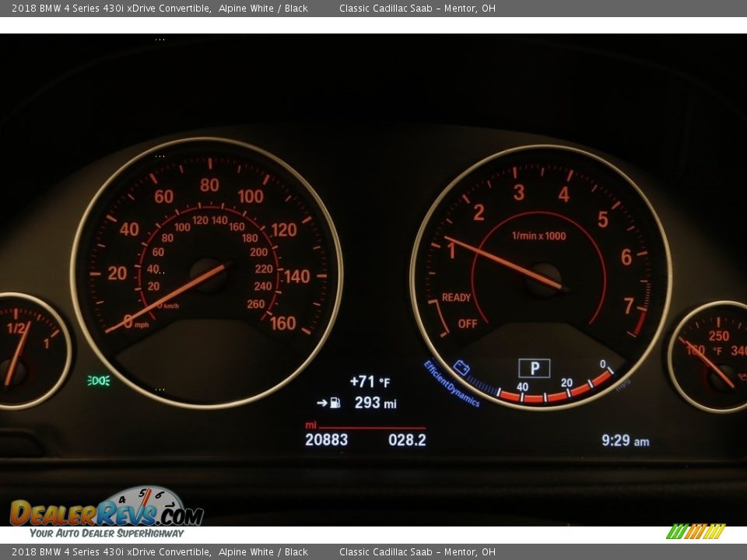Click the 9:29 am clock display
This screenshot has height=560, width=747.
tap(625, 441)
